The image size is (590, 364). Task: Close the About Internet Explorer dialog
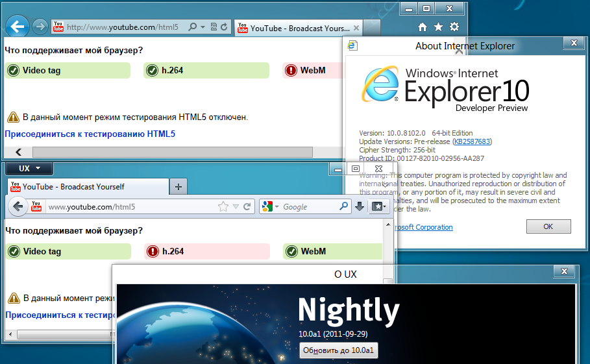point(574,43)
